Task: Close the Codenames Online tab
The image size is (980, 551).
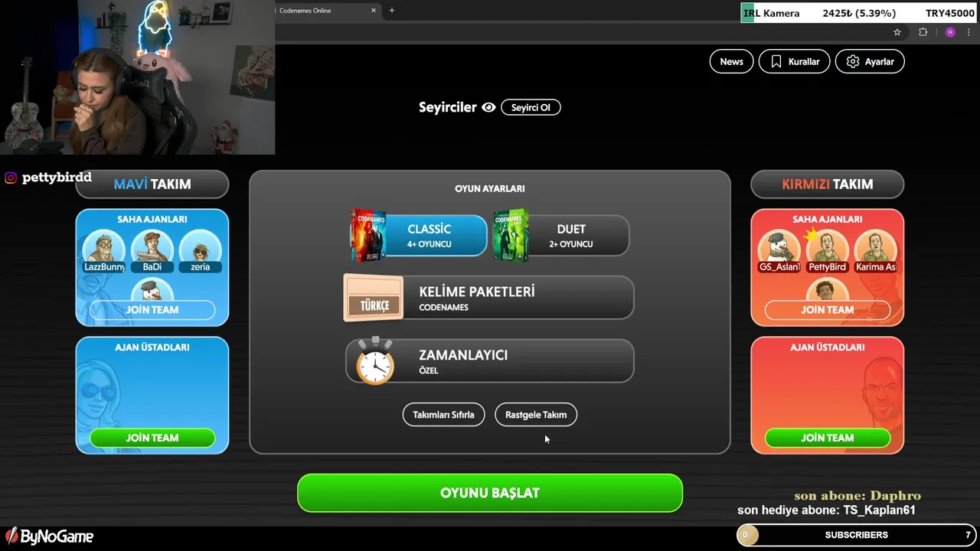Action: tap(374, 11)
